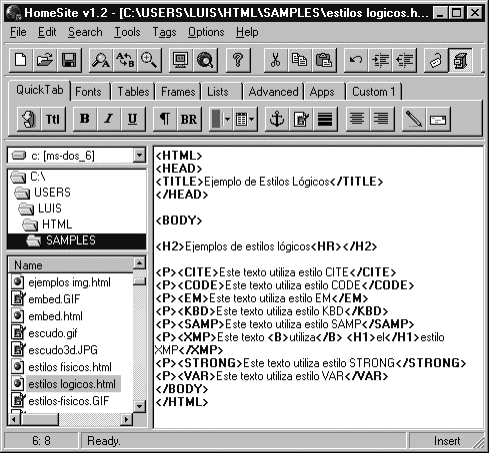
Task: Select estilos fisicos.html in the file list
Action: (70, 367)
